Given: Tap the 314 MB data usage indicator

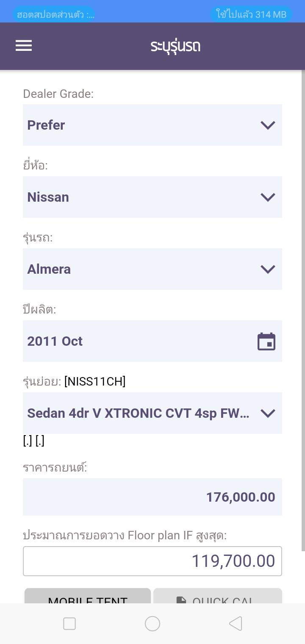Looking at the screenshot, I should [251, 14].
